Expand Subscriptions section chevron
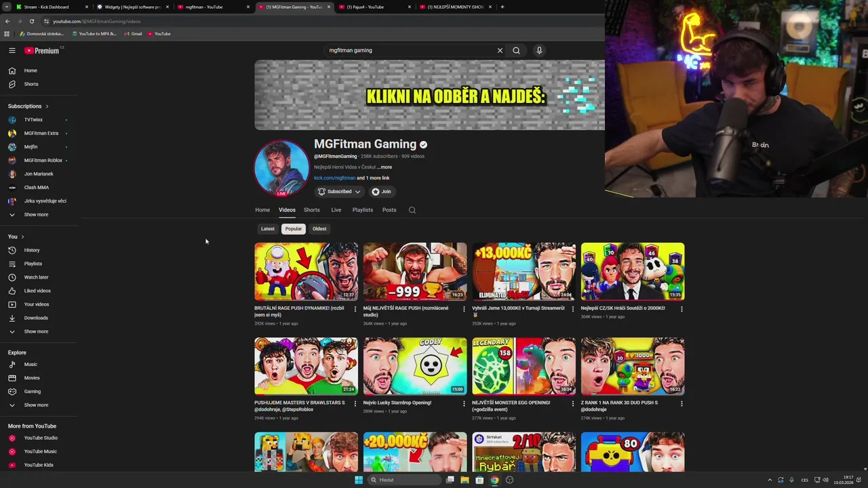 [47, 106]
